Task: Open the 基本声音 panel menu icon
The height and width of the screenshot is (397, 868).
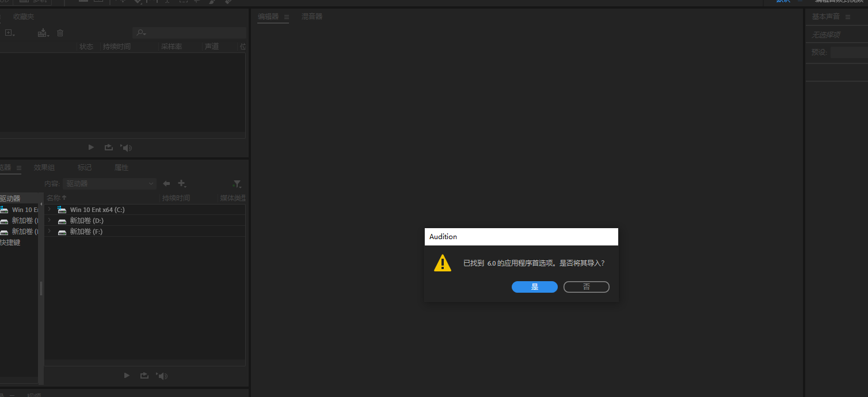Action: [848, 17]
